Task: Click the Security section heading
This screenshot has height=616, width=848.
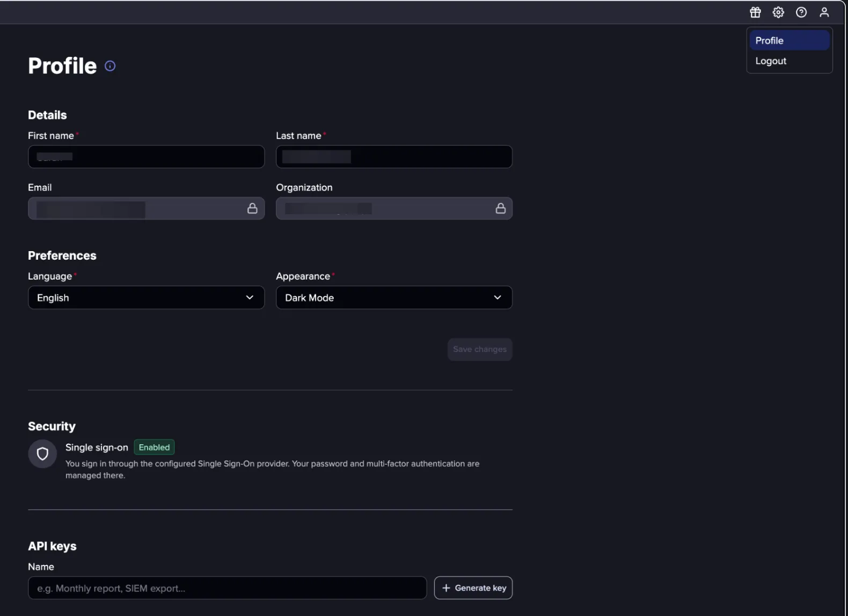Action: tap(52, 427)
